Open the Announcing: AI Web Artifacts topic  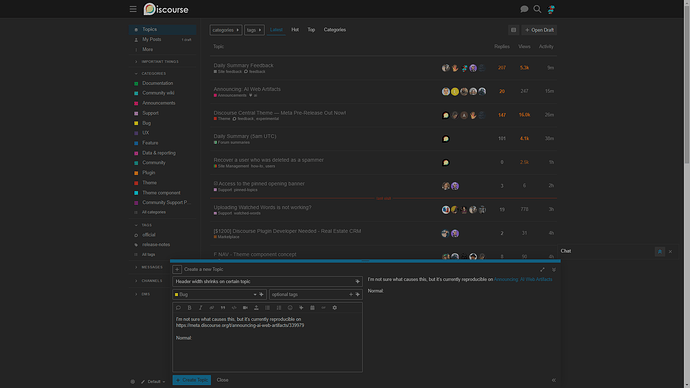click(247, 89)
